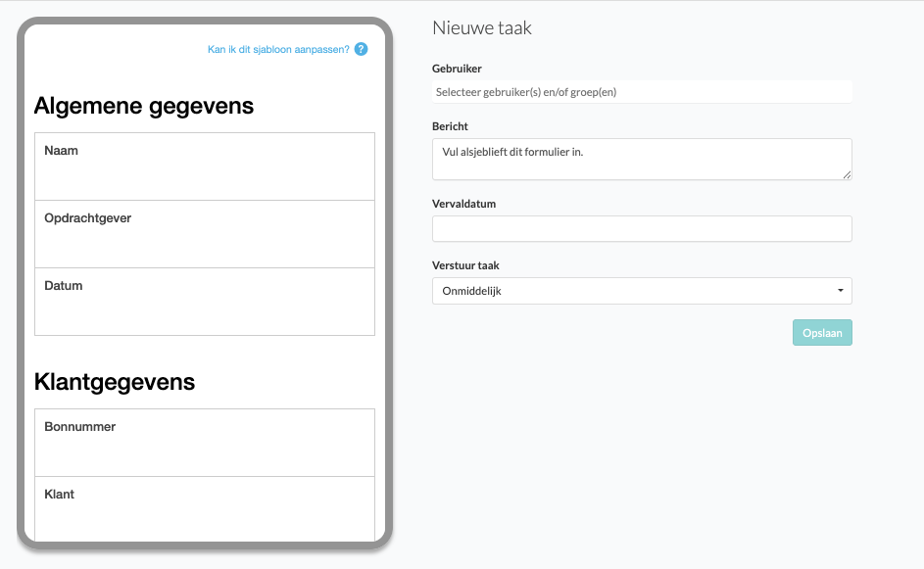Click the Klantgegevens section heading
Viewport: 924px width, 569px height.
pyautogui.click(x=115, y=382)
